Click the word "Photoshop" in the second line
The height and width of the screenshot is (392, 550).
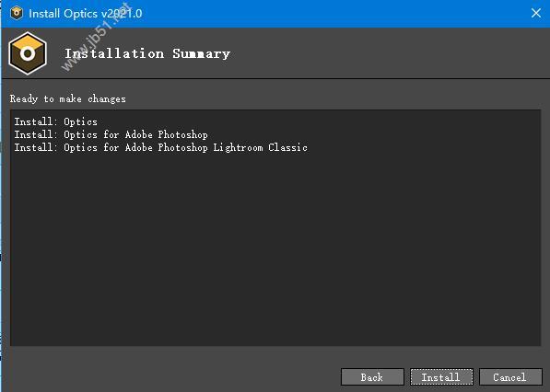[x=182, y=134]
